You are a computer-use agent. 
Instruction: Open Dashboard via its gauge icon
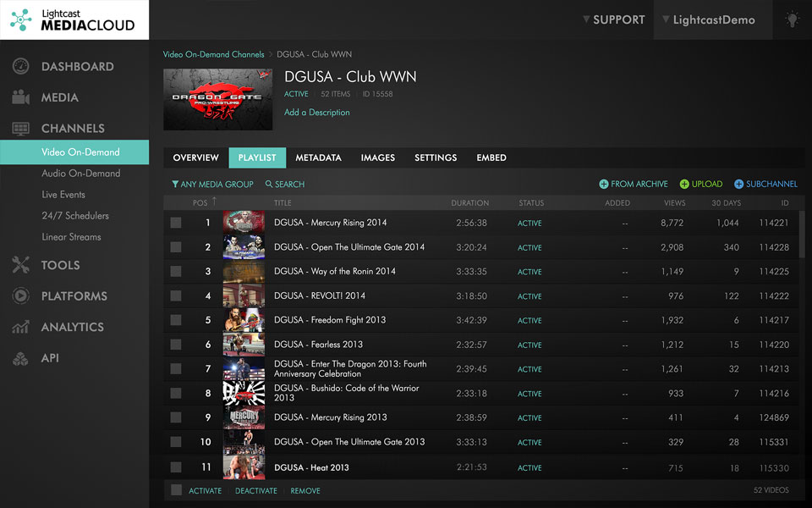coord(20,66)
